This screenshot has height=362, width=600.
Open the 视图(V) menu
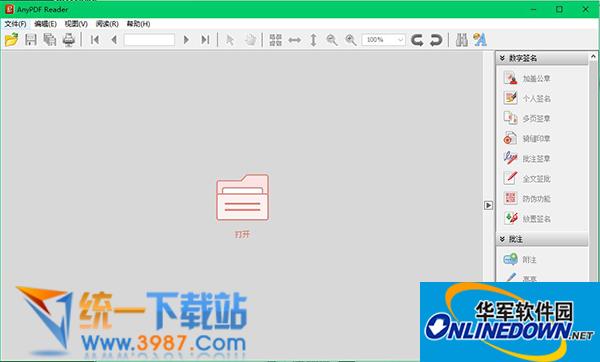[76, 24]
